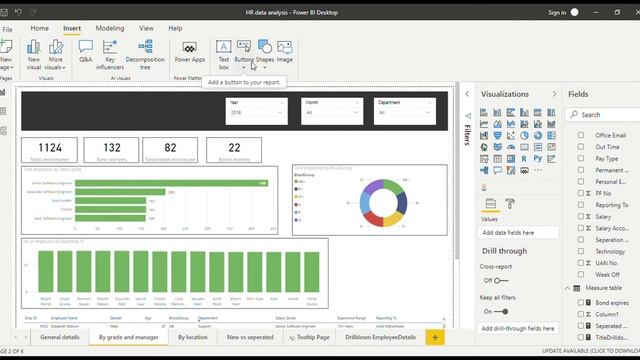
Task: Check the Reporting To field
Action: [x=581, y=205]
